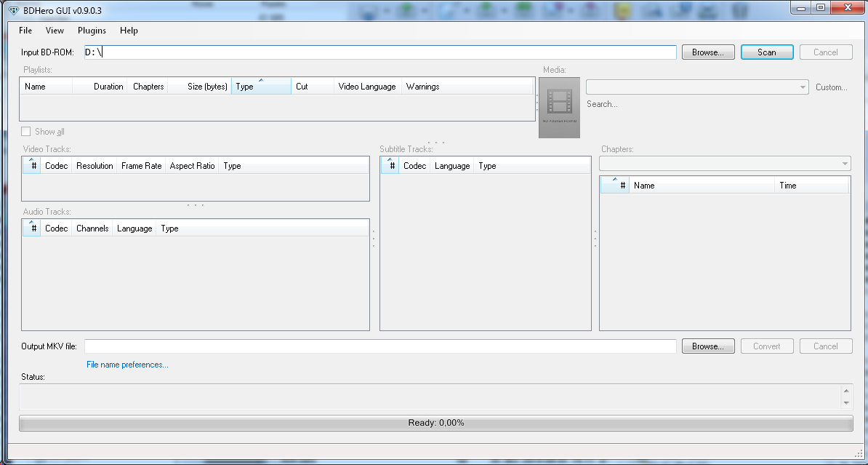Sort audio tracks by Channels column
This screenshot has height=465, width=868.
[92, 228]
